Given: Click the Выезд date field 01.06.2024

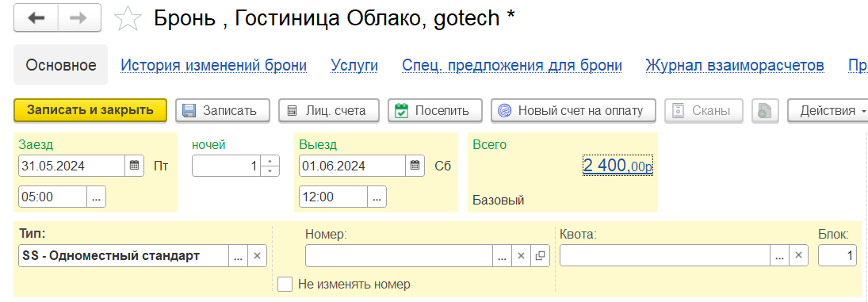Looking at the screenshot, I should (x=353, y=166).
